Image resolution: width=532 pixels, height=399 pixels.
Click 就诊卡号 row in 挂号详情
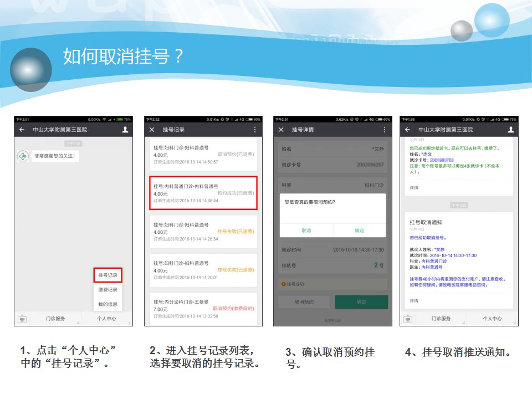332,165
